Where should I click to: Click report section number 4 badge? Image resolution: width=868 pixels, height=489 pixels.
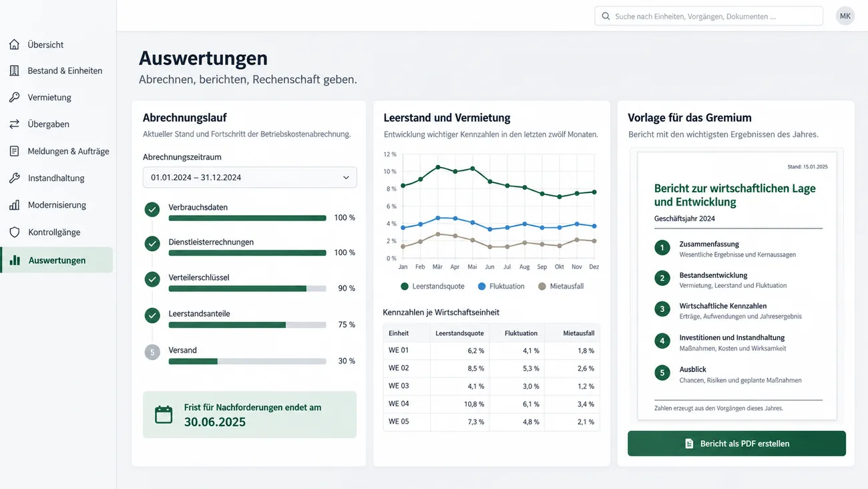[x=662, y=341]
